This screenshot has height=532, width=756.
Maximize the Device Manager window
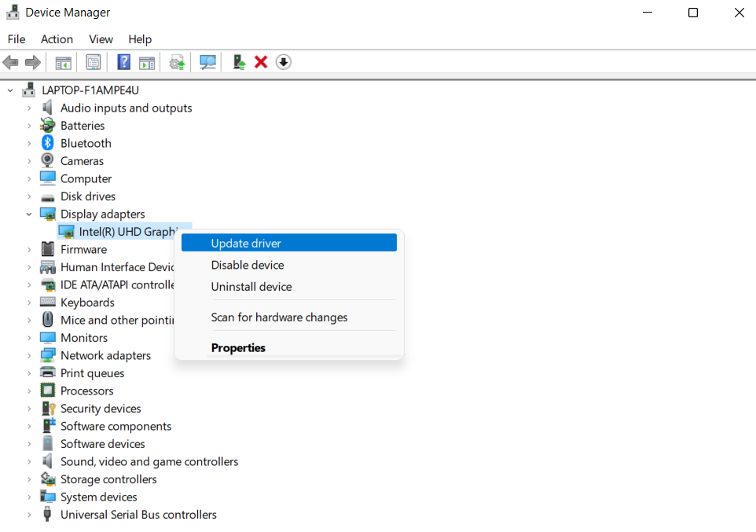(693, 13)
